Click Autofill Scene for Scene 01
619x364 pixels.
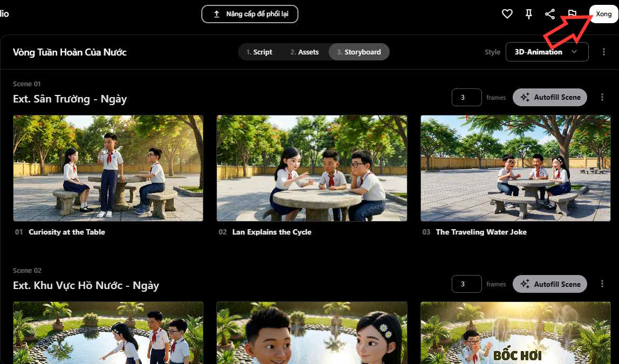click(550, 98)
